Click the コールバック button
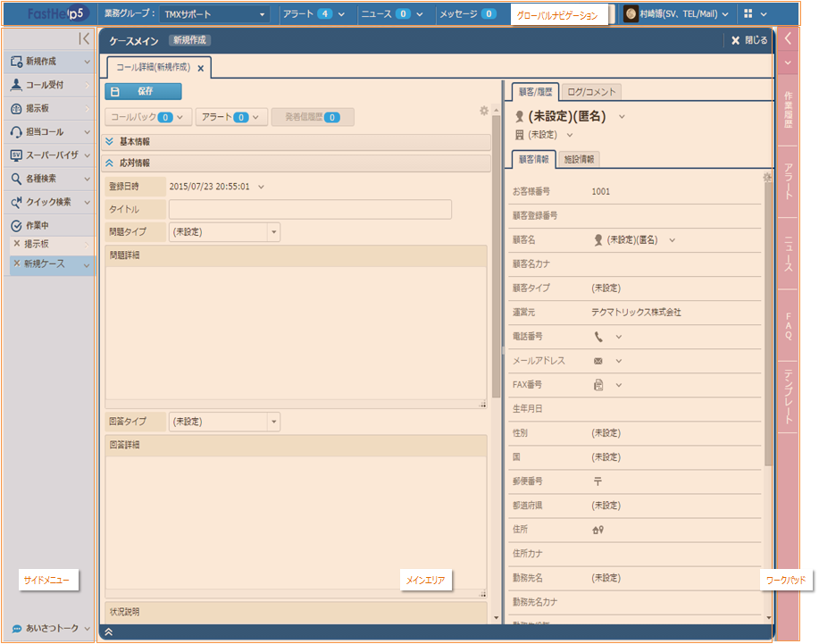The height and width of the screenshot is (644, 819). click(x=148, y=117)
